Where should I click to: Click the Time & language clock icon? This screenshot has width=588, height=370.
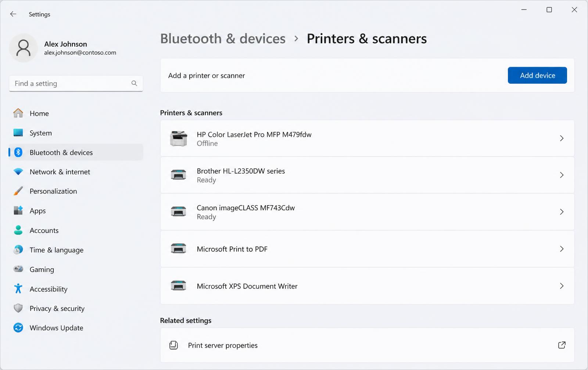tap(18, 250)
